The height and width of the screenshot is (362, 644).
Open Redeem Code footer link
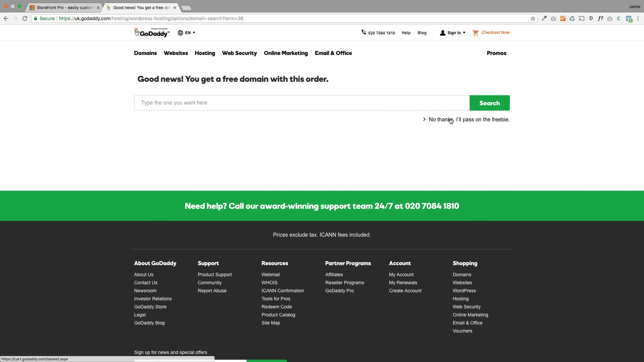point(276,307)
